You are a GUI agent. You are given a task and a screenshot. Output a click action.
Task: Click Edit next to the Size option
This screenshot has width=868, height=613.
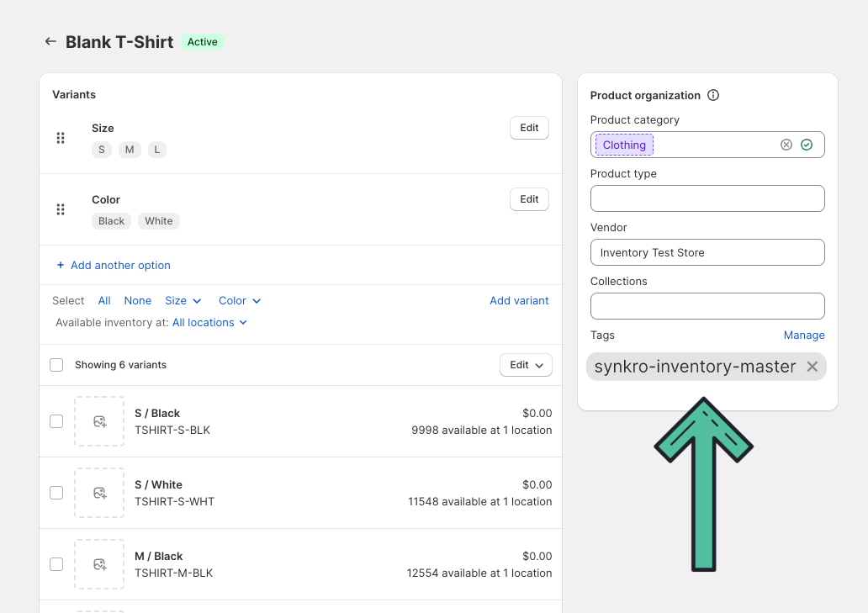pyautogui.click(x=528, y=127)
